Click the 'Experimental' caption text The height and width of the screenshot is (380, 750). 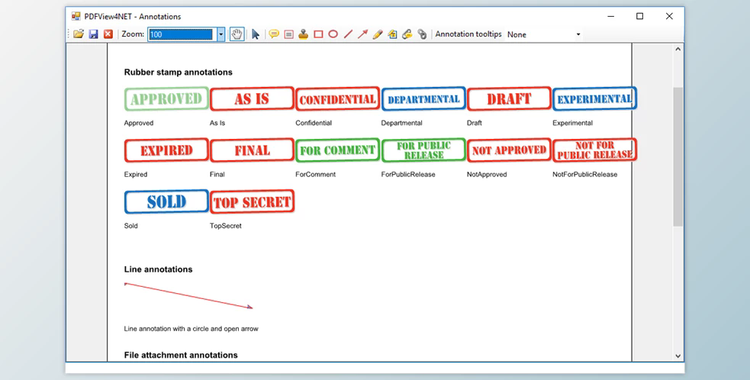click(573, 123)
